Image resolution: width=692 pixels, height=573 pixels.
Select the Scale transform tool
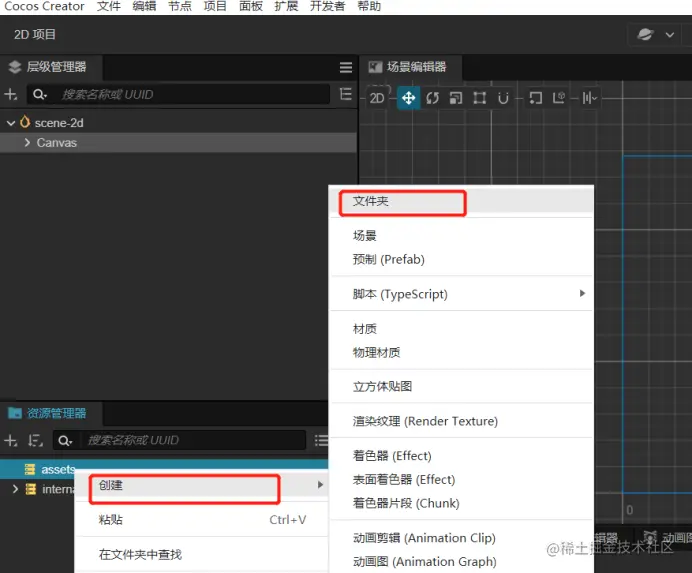[455, 98]
